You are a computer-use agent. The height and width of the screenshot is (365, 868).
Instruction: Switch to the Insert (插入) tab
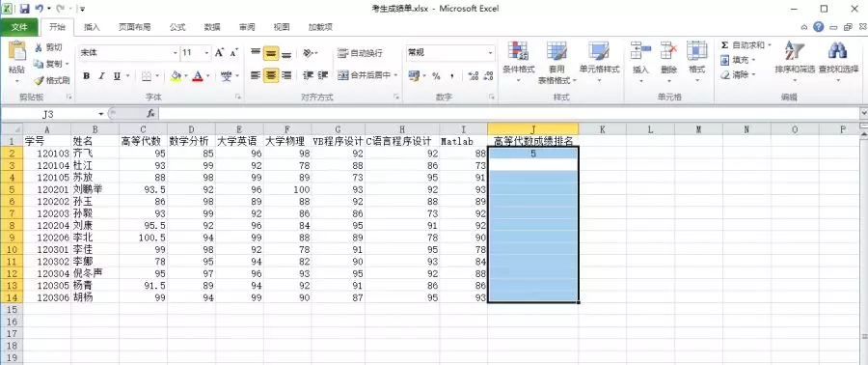point(92,27)
